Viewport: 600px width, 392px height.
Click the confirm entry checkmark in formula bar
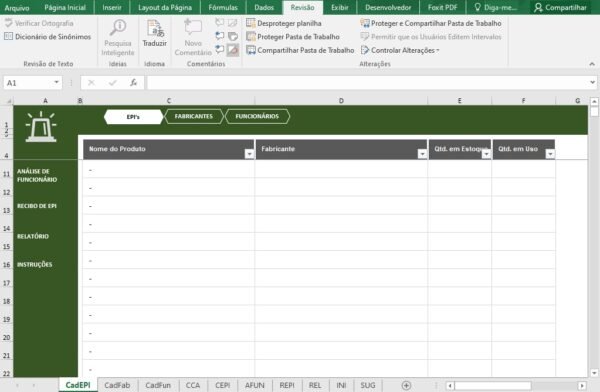coord(112,82)
